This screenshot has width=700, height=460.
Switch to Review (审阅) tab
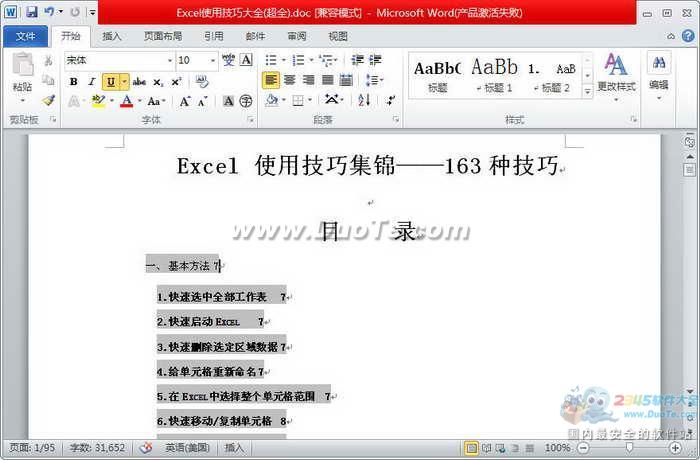click(296, 36)
